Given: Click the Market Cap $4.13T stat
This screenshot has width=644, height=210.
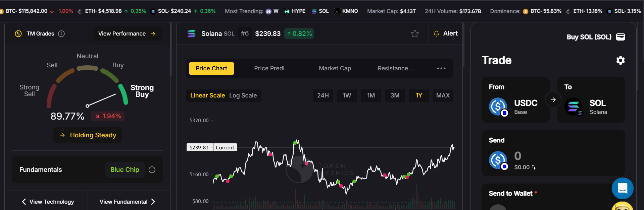Looking at the screenshot, I should [x=391, y=11].
